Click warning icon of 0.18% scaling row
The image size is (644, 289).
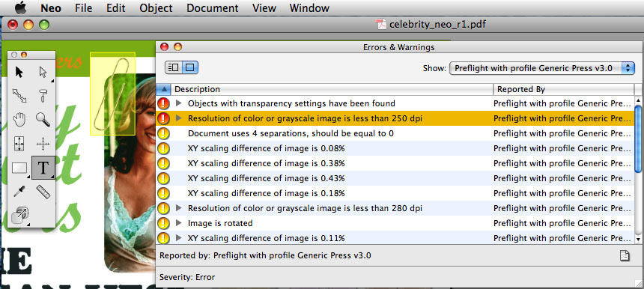pyautogui.click(x=163, y=193)
